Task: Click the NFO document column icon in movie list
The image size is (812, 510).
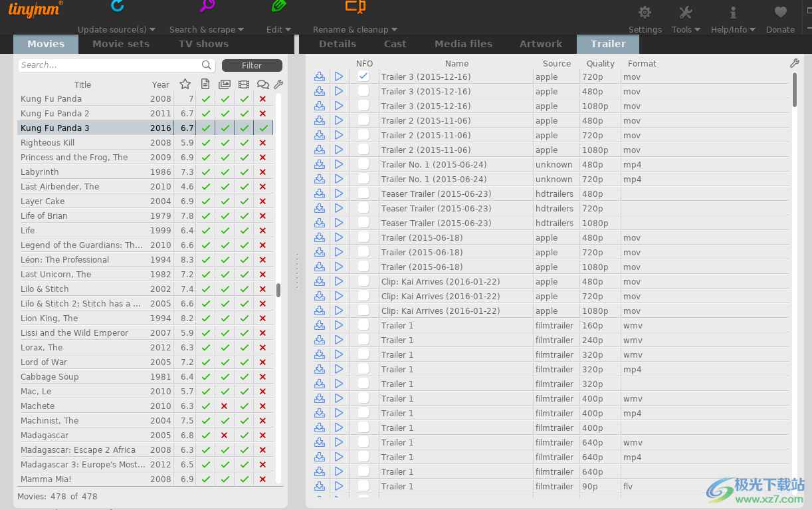Action: click(205, 84)
